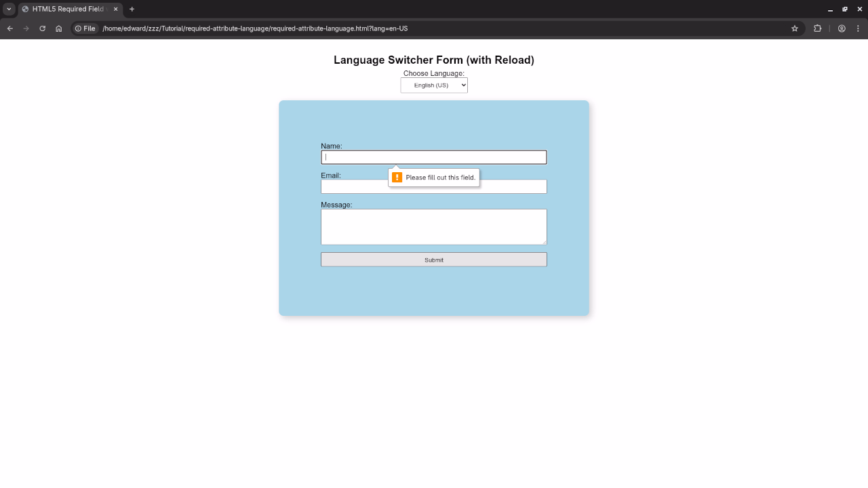Bookmark this page with the star
Screen dimensions: 868x488
pyautogui.click(x=795, y=28)
